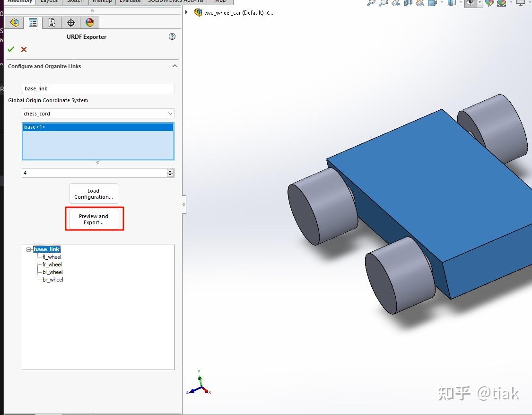Cancel using the red X
532x415 pixels.
pos(24,49)
